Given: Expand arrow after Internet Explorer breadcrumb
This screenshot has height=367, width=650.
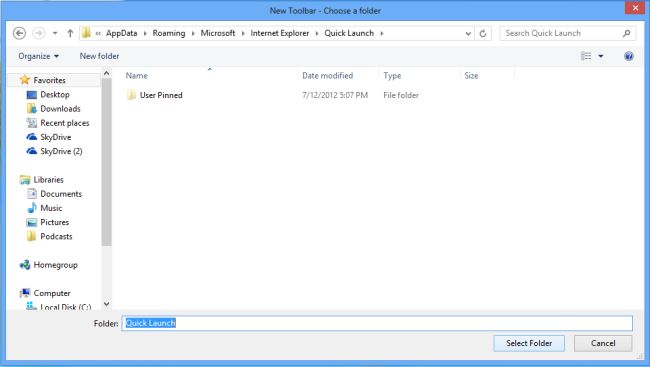Looking at the screenshot, I should click(317, 34).
